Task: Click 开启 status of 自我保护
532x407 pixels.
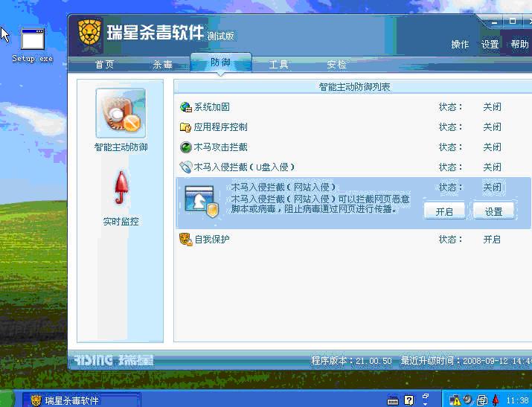Action: click(x=492, y=240)
